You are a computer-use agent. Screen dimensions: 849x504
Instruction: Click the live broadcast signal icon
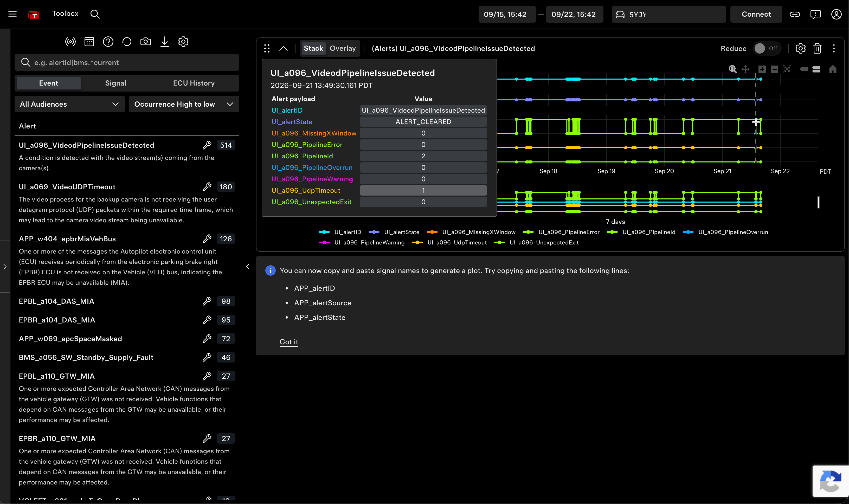pos(70,42)
